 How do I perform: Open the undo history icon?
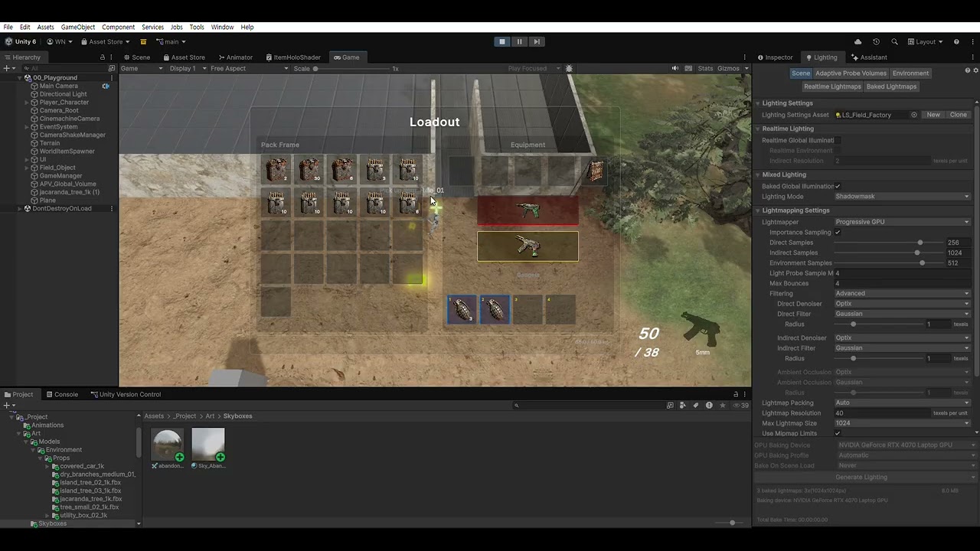click(x=876, y=41)
